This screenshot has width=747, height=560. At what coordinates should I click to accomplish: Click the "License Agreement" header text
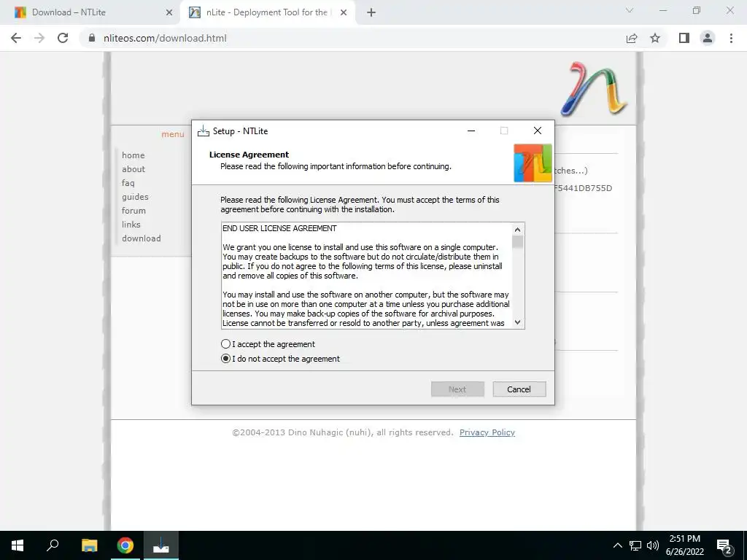tap(249, 155)
